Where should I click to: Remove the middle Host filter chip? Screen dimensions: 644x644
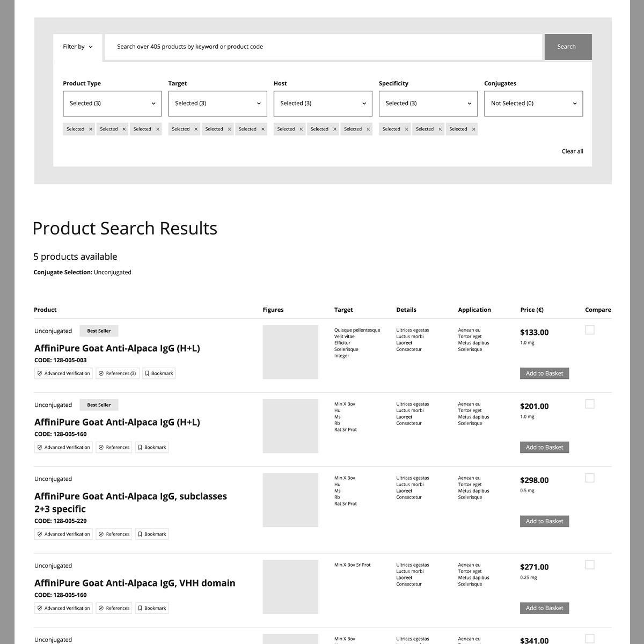pos(335,129)
